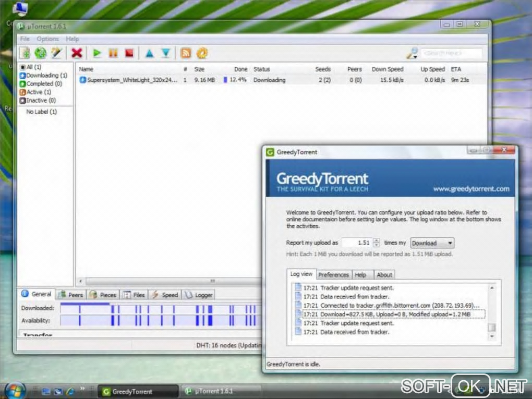Sort by Down Speed column header
Screen dimensions: 532x399
click(388, 69)
